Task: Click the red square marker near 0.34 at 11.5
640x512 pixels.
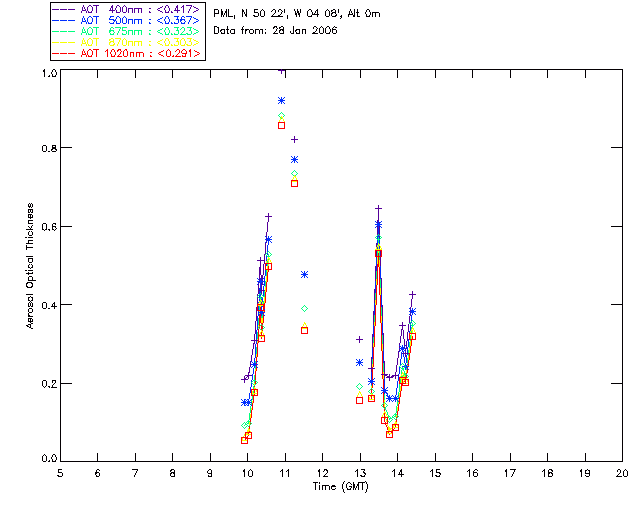Action: pyautogui.click(x=304, y=330)
